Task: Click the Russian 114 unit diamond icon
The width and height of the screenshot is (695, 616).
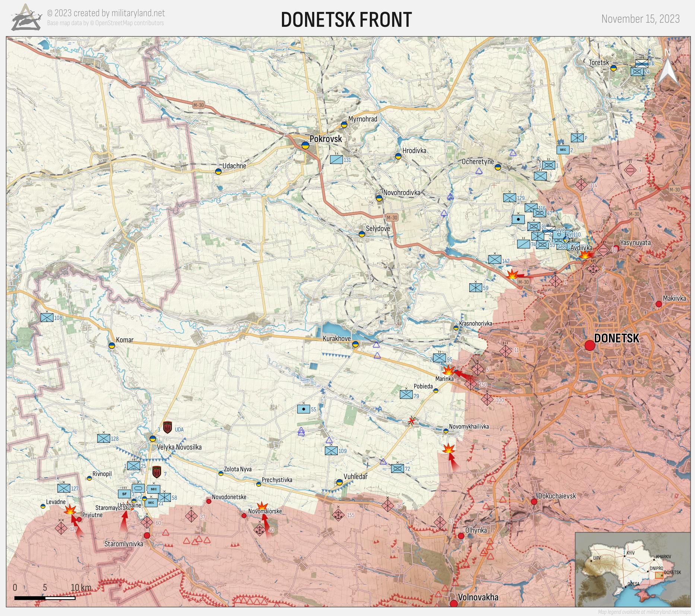Action: tap(581, 184)
